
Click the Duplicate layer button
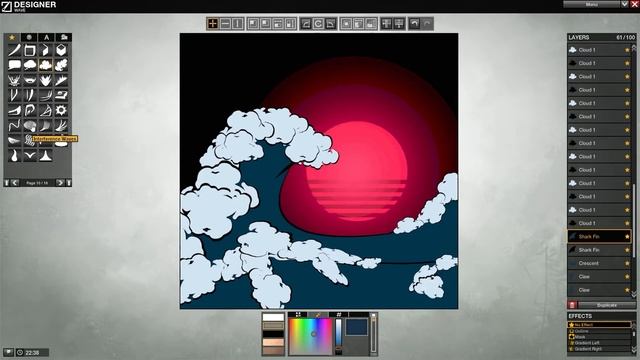pyautogui.click(x=606, y=305)
